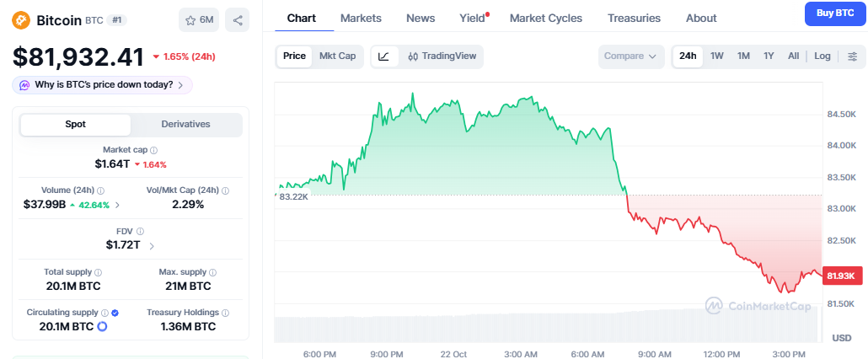Open the Chart tab

tap(302, 19)
